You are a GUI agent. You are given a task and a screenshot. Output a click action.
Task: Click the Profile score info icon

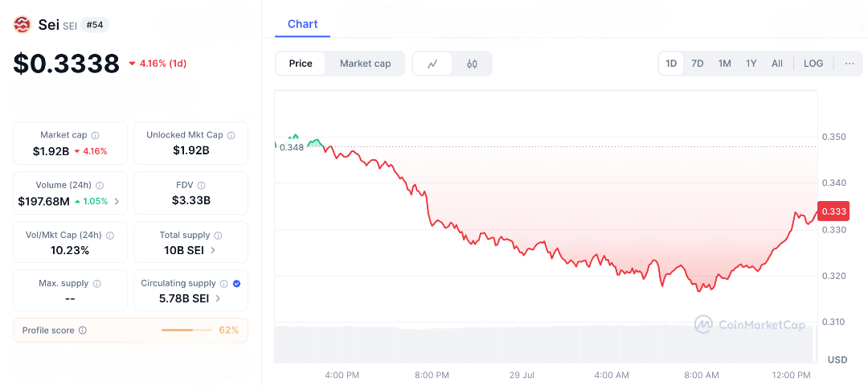83,331
